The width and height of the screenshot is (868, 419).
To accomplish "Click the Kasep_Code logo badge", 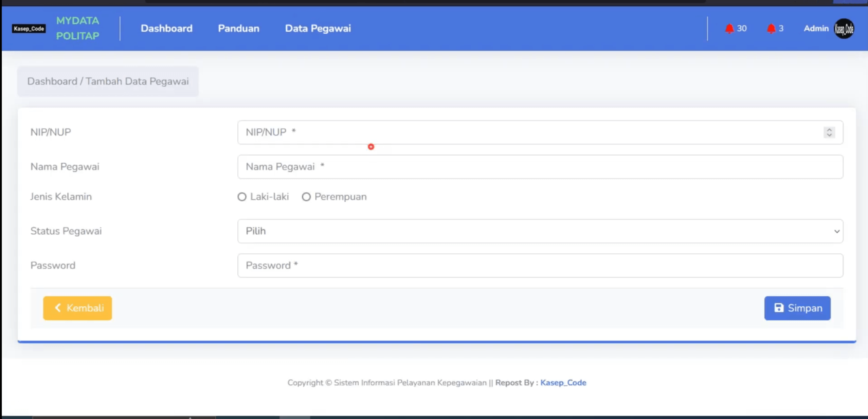I will click(29, 29).
